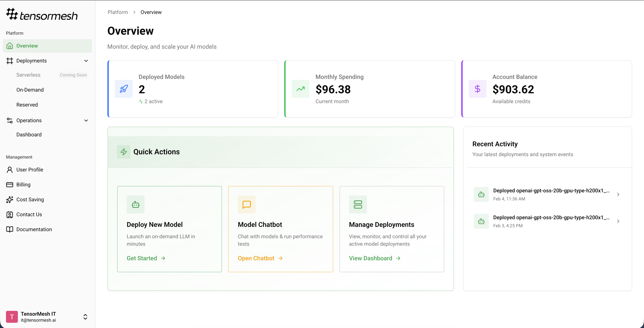Expand the Deployments section chevron
Viewport: 644px width, 328px height.
[86, 61]
